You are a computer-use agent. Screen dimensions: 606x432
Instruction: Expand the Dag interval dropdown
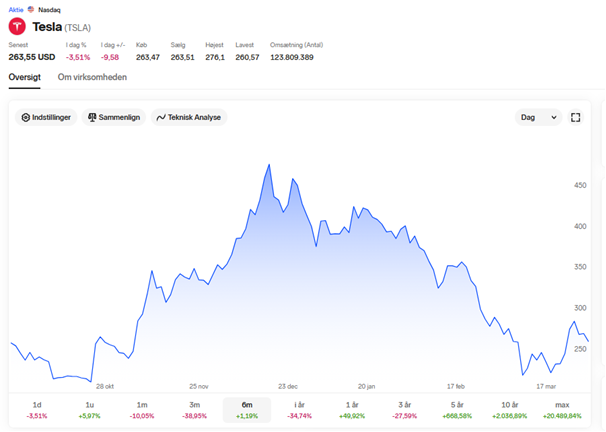point(538,117)
